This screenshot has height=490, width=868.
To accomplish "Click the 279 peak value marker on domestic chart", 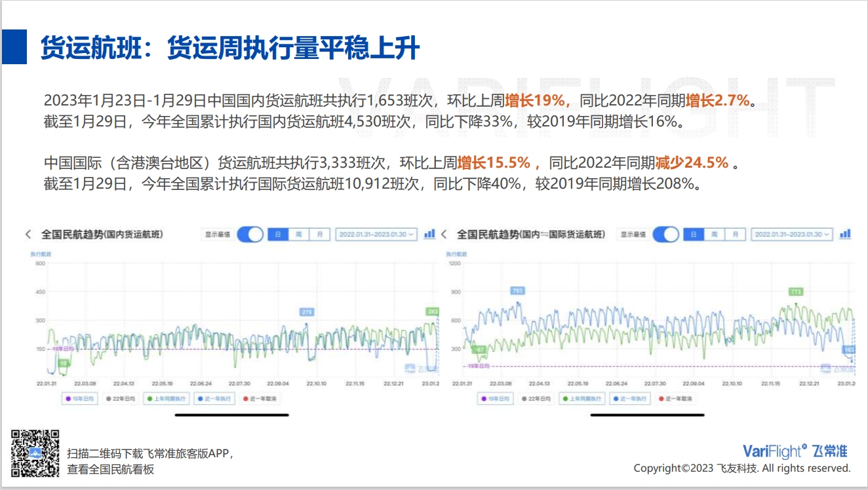I will pyautogui.click(x=308, y=312).
